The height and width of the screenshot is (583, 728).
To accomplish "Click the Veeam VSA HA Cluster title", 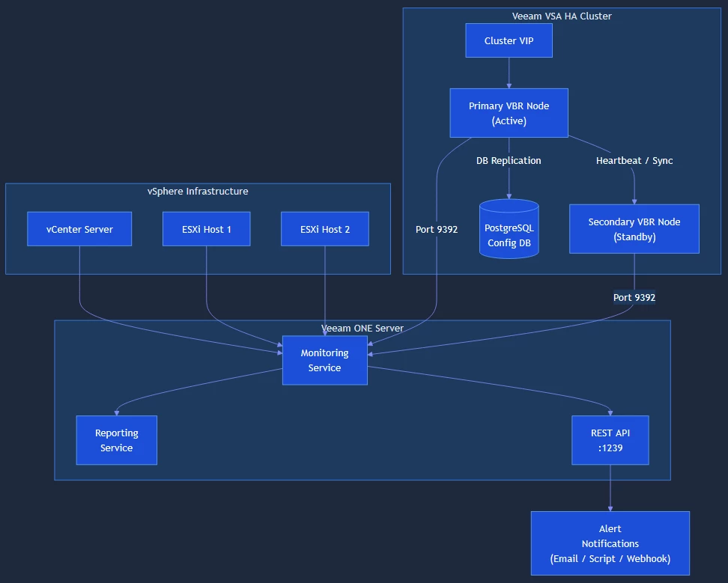I will coord(562,16).
